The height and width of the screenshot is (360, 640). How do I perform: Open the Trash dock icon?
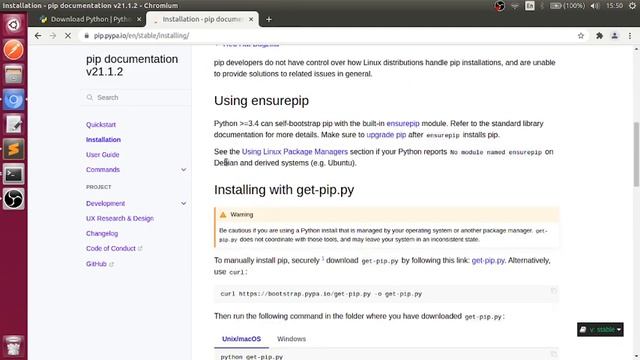(13, 346)
